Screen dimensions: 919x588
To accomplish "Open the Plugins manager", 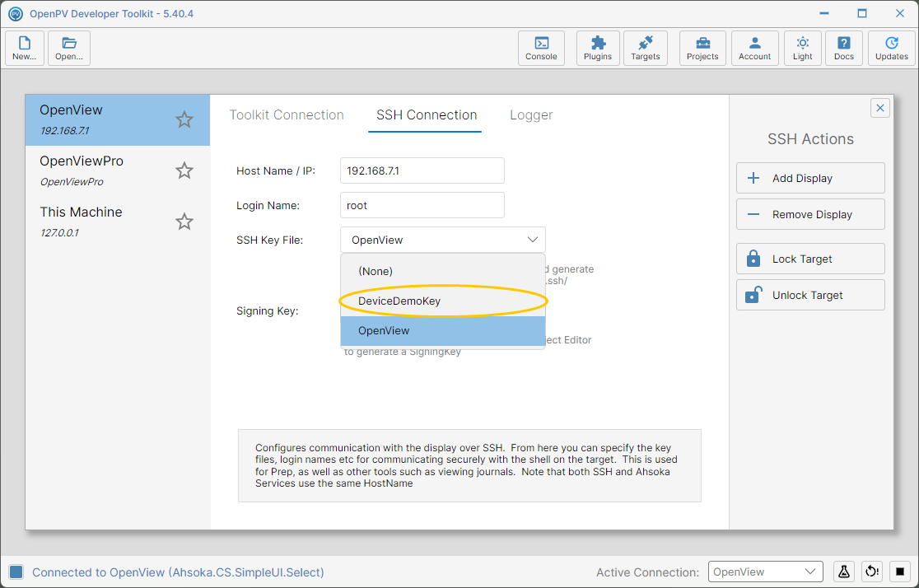I will pos(598,48).
